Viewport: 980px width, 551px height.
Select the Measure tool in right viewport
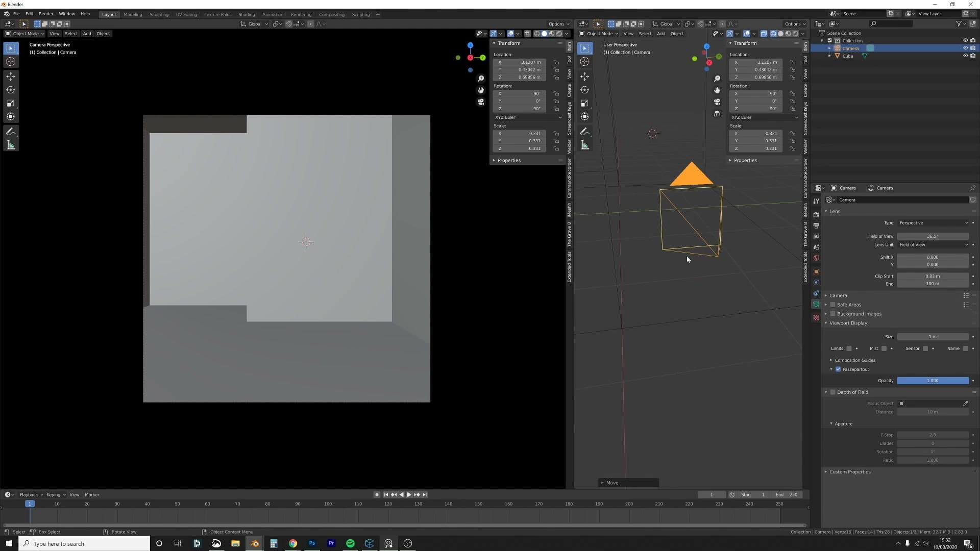point(585,145)
